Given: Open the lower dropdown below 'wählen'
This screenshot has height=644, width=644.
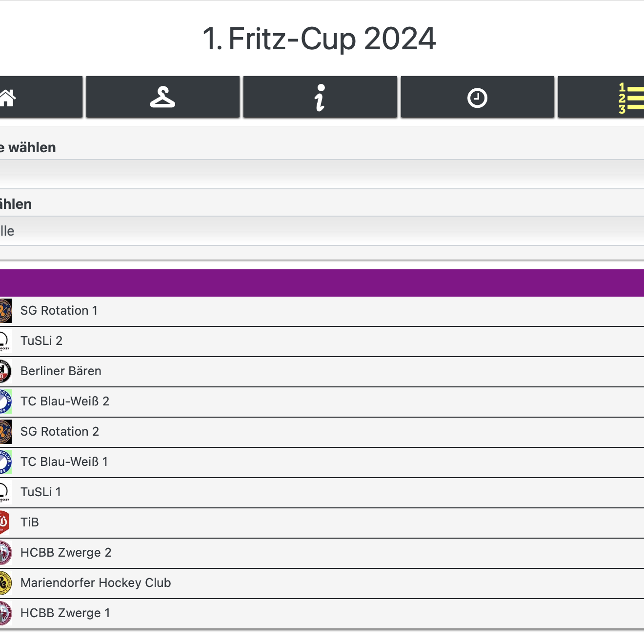Looking at the screenshot, I should click(x=322, y=231).
